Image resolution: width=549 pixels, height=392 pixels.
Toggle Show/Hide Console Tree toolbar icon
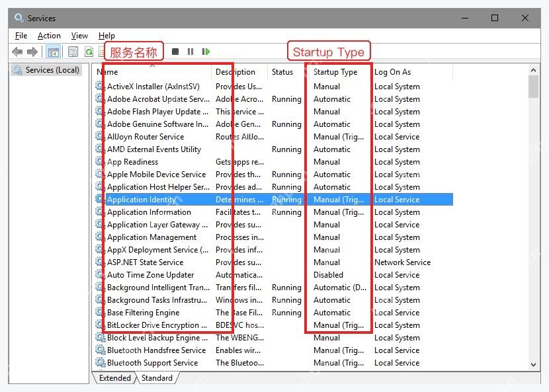click(x=53, y=52)
